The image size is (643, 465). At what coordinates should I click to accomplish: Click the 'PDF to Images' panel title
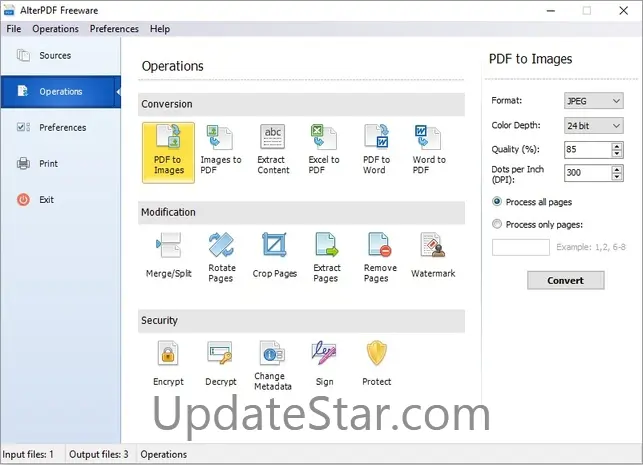[530, 59]
